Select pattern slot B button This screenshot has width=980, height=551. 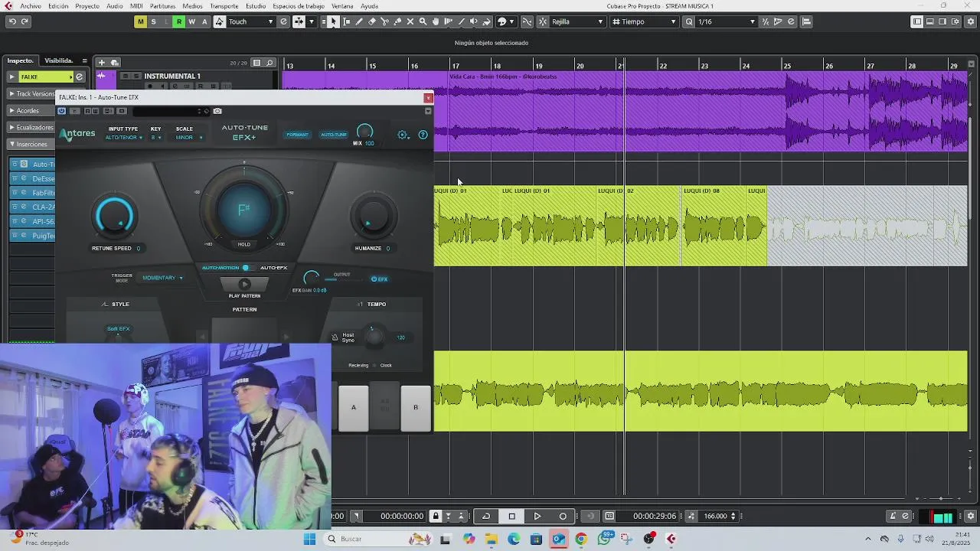click(x=416, y=407)
